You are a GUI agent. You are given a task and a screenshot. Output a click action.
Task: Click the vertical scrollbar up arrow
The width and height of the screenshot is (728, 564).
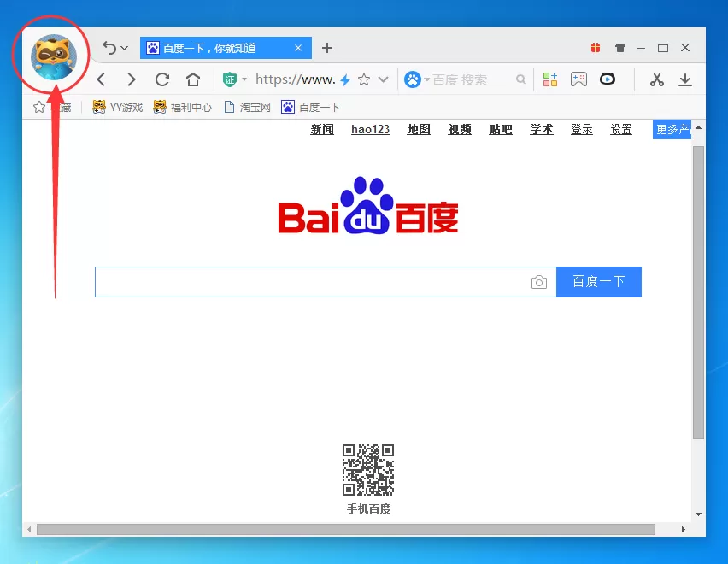pos(698,127)
